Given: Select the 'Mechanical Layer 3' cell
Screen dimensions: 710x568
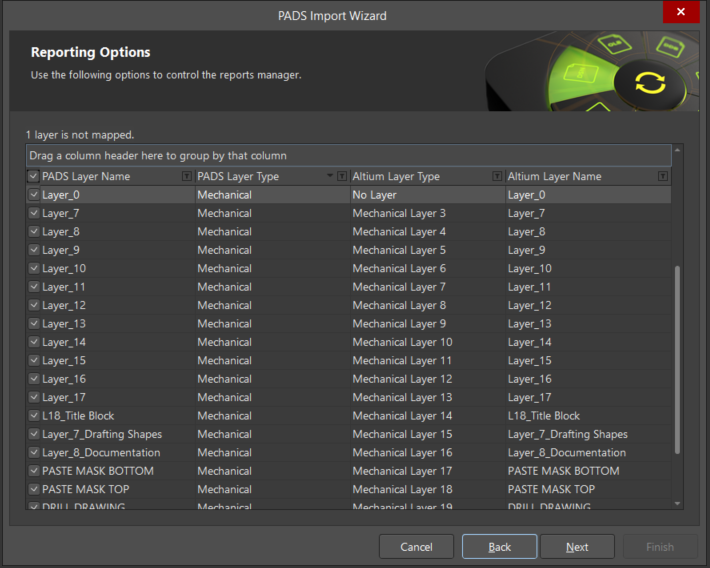Looking at the screenshot, I should [x=427, y=213].
